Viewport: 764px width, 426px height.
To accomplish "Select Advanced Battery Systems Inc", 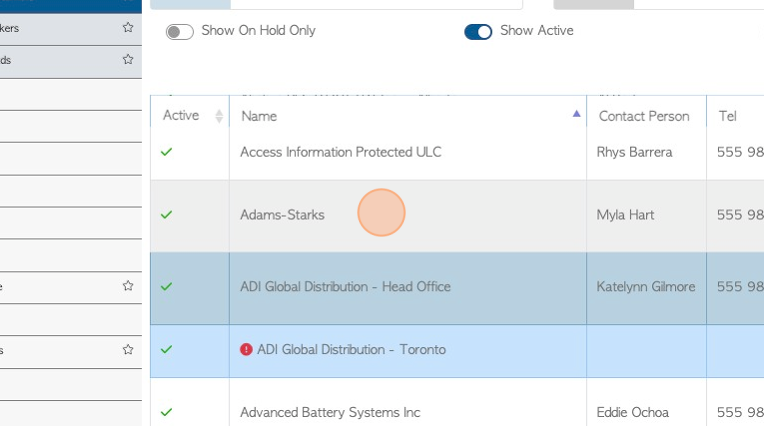I will click(330, 412).
